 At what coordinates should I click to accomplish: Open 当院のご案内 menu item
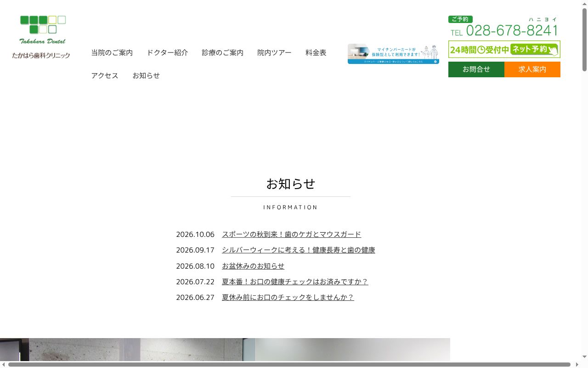click(112, 53)
